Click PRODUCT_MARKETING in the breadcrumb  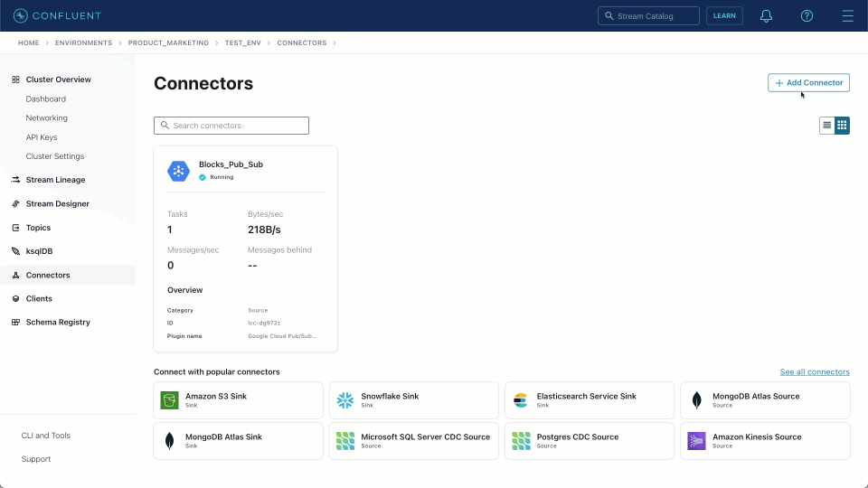pos(168,42)
